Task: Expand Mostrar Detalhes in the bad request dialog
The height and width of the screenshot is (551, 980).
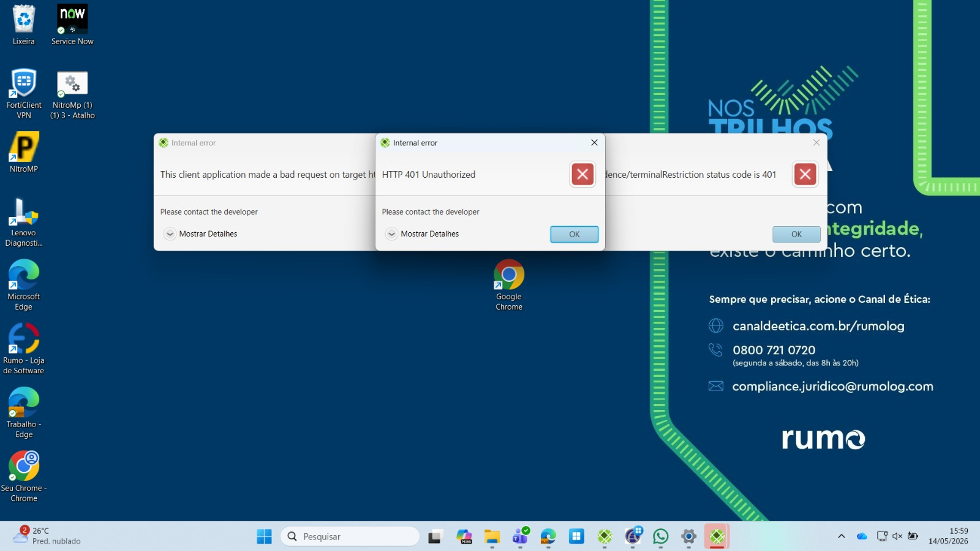Action: (201, 234)
